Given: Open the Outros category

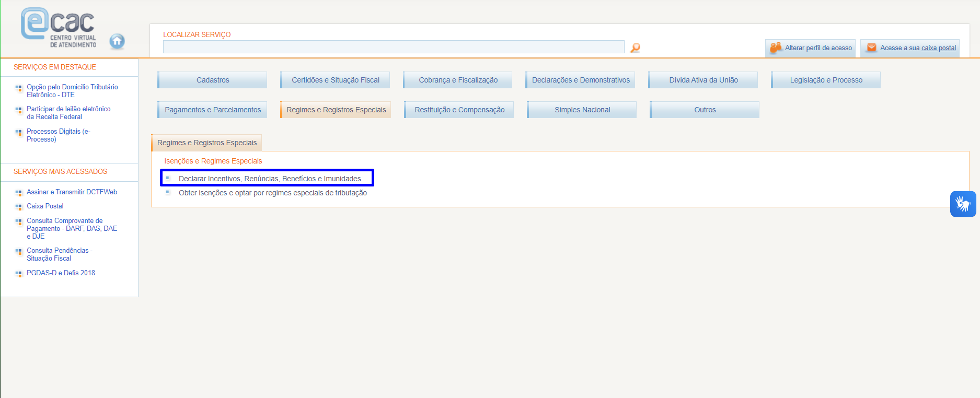Looking at the screenshot, I should 705,110.
